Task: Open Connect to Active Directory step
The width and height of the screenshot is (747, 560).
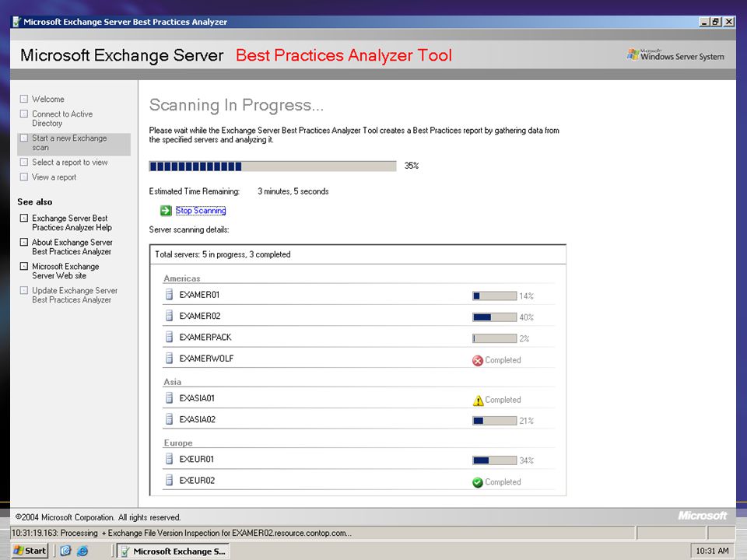Action: 62,118
